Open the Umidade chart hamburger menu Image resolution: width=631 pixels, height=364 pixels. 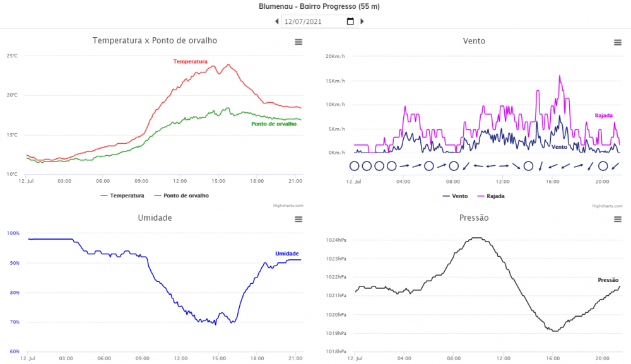pos(298,219)
